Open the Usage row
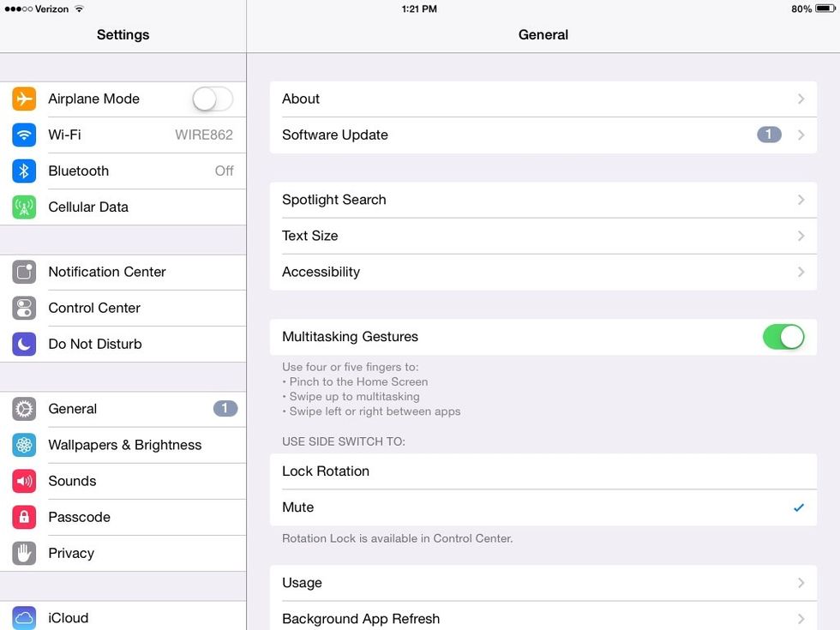Image resolution: width=840 pixels, height=630 pixels. click(x=543, y=583)
